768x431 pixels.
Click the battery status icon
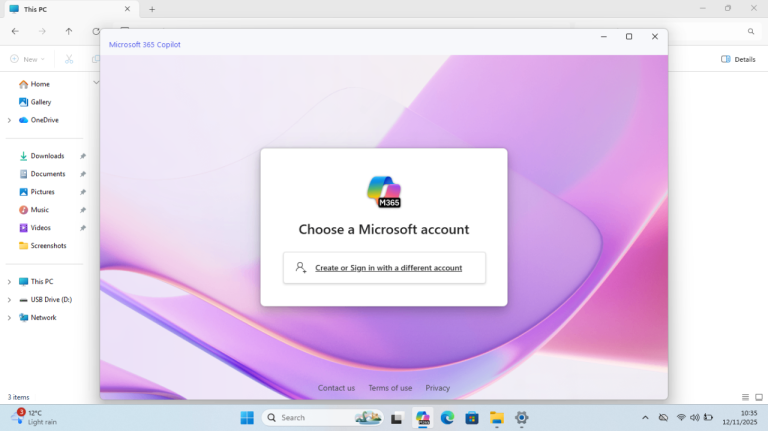point(708,418)
